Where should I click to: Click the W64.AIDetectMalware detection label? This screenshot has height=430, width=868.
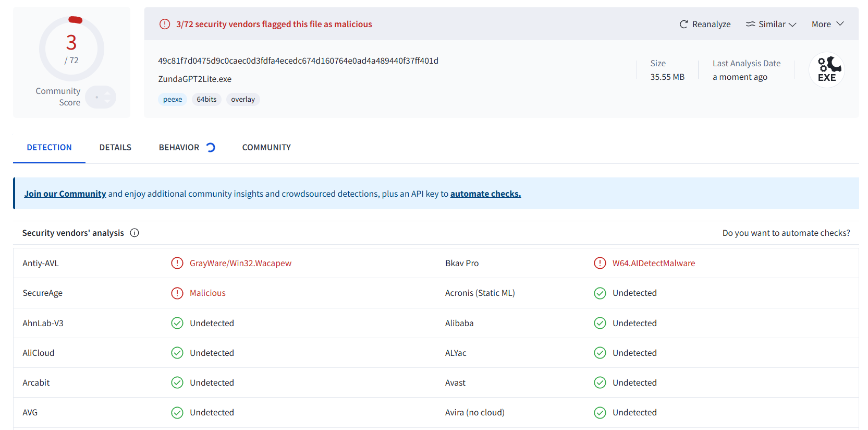click(x=654, y=263)
